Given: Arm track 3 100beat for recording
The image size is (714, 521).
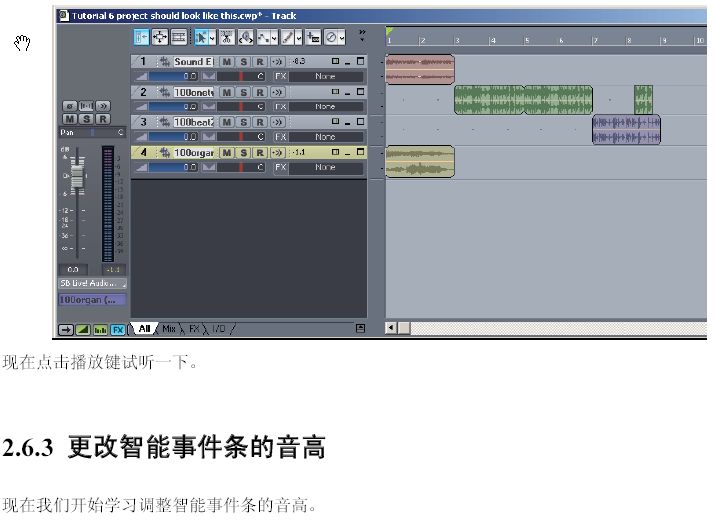Looking at the screenshot, I should point(260,122).
